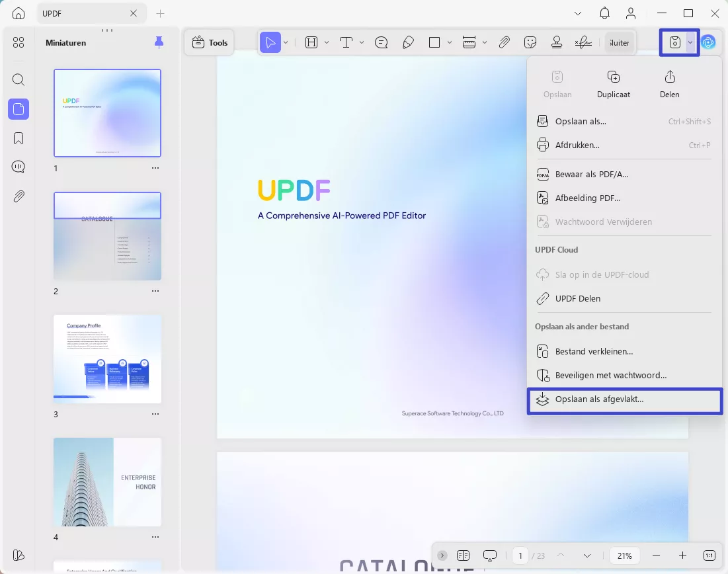Choose Beveiligen met wachtwoord...
The width and height of the screenshot is (728, 574).
point(624,375)
